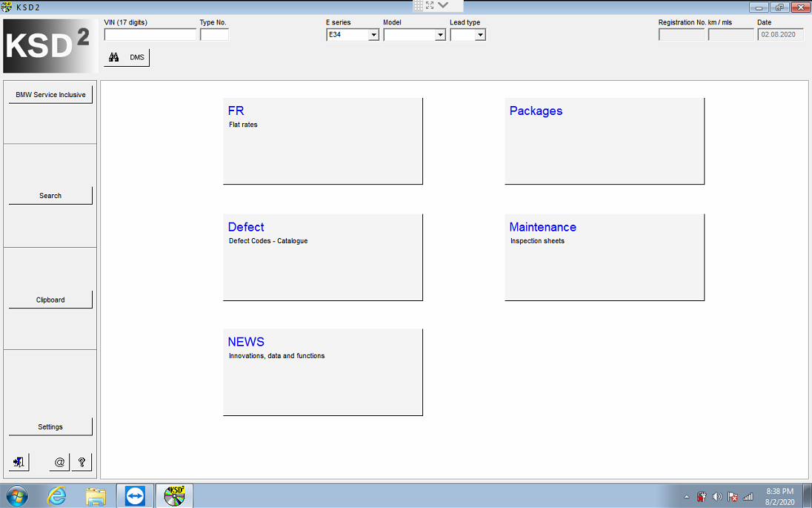
Task: Click the VIN (17 digits) input field
Action: coord(150,35)
